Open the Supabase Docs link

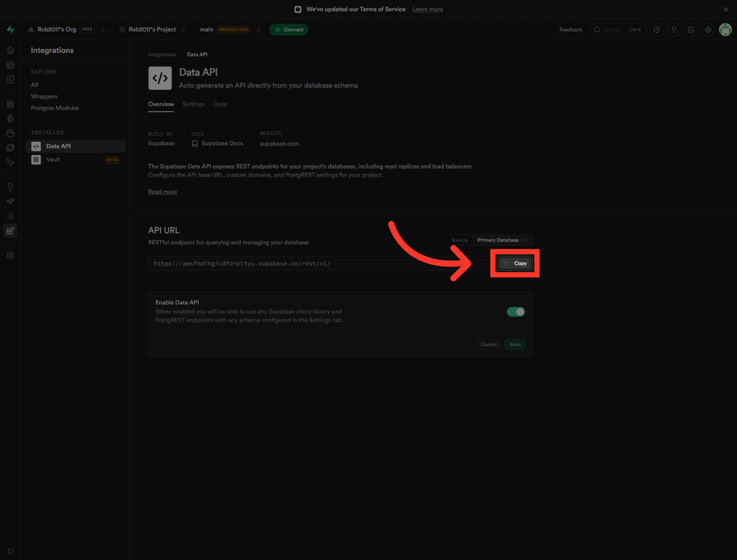[x=217, y=144]
